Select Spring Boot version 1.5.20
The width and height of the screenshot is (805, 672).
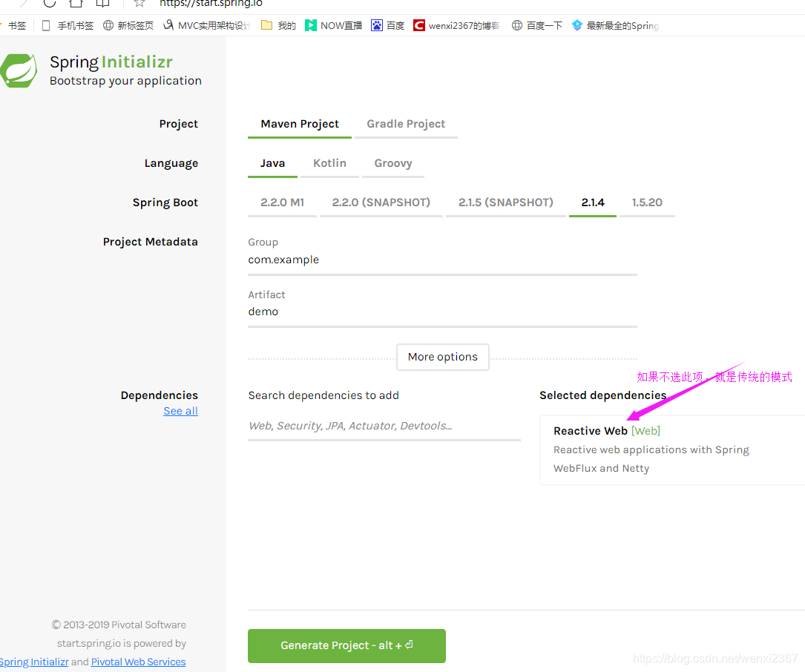pos(647,202)
